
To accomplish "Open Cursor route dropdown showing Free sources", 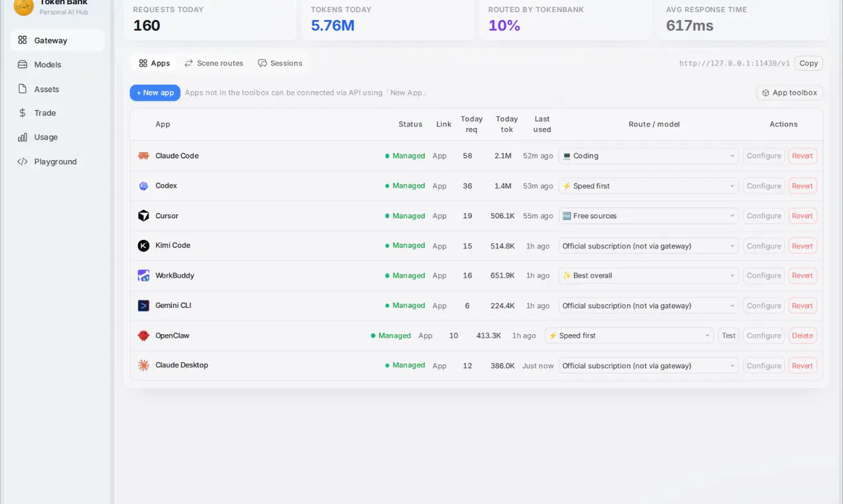I will click(649, 216).
